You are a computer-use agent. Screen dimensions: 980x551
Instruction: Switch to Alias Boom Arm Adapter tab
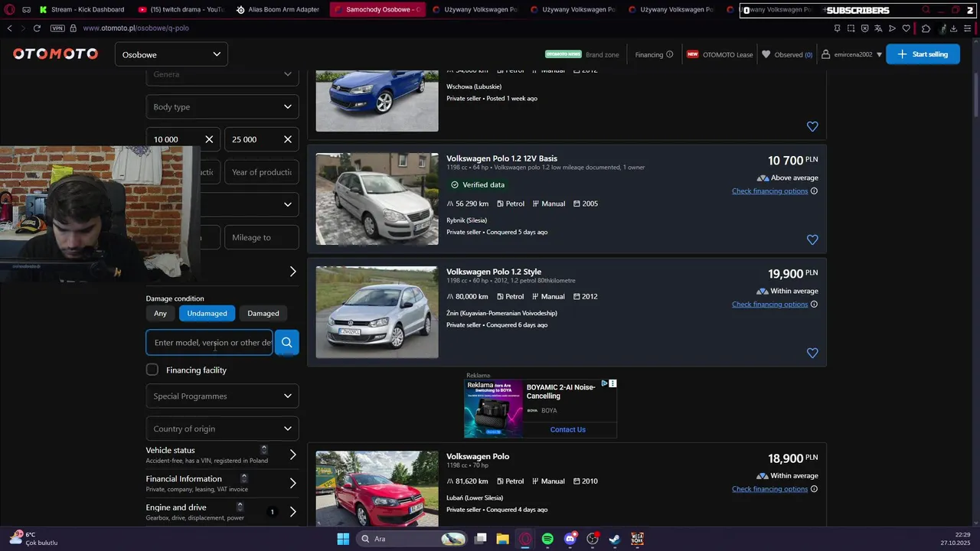279,10
